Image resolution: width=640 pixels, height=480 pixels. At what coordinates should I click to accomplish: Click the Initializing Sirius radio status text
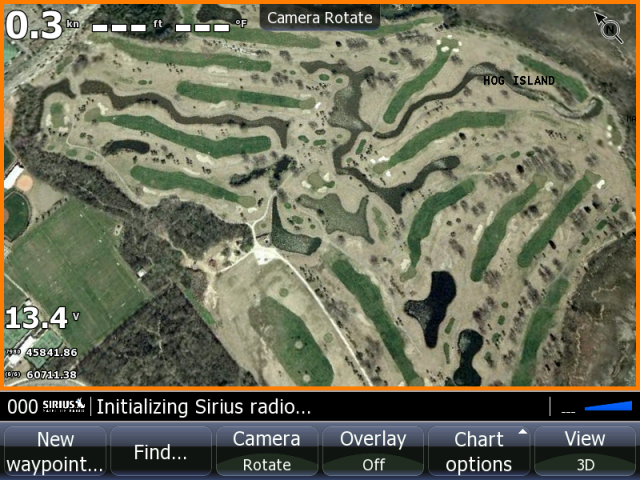click(x=203, y=407)
